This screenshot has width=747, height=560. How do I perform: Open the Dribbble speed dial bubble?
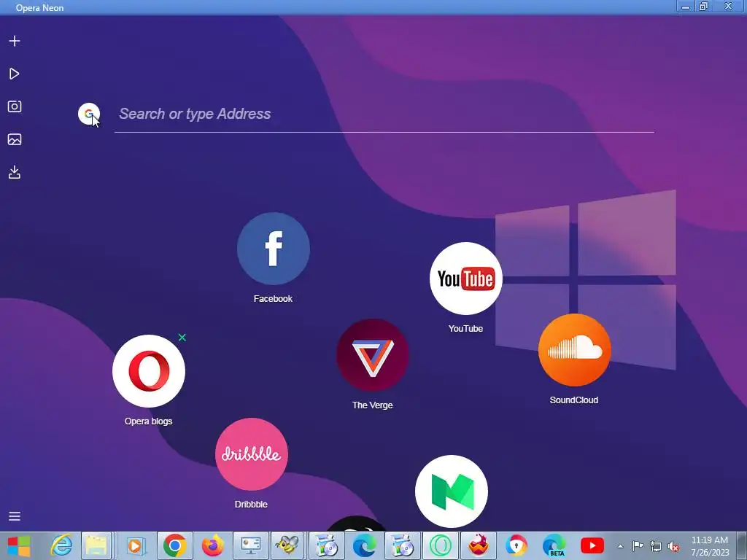pos(252,454)
